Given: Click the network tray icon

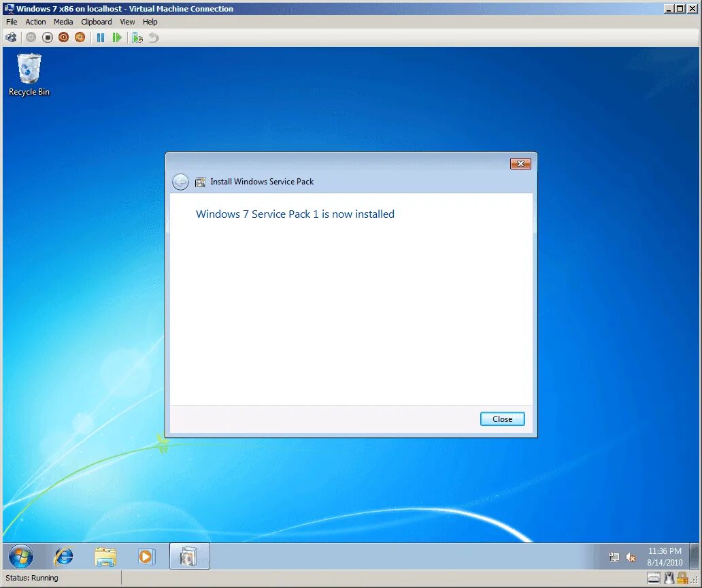Looking at the screenshot, I should (x=614, y=557).
